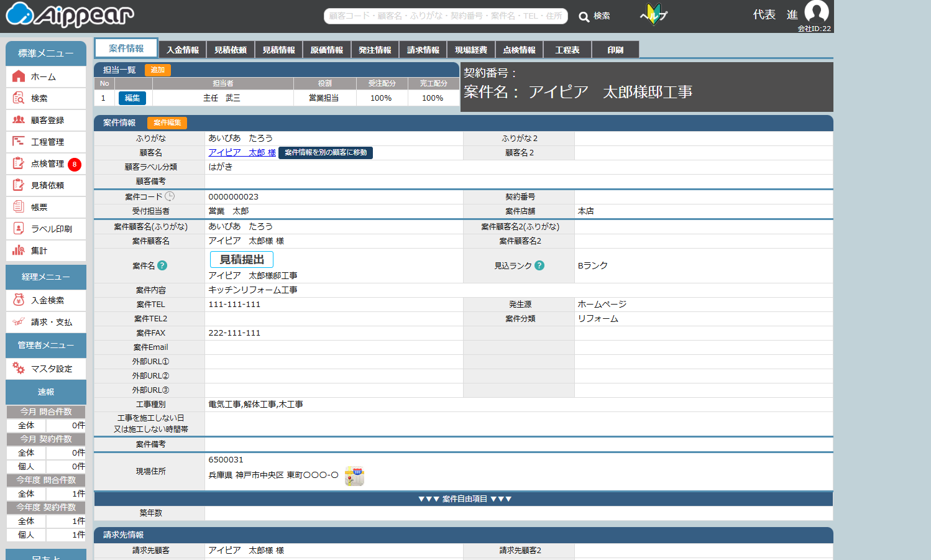The height and width of the screenshot is (560, 931).
Task: Switch to 請求情報 tab
Action: tap(423, 50)
